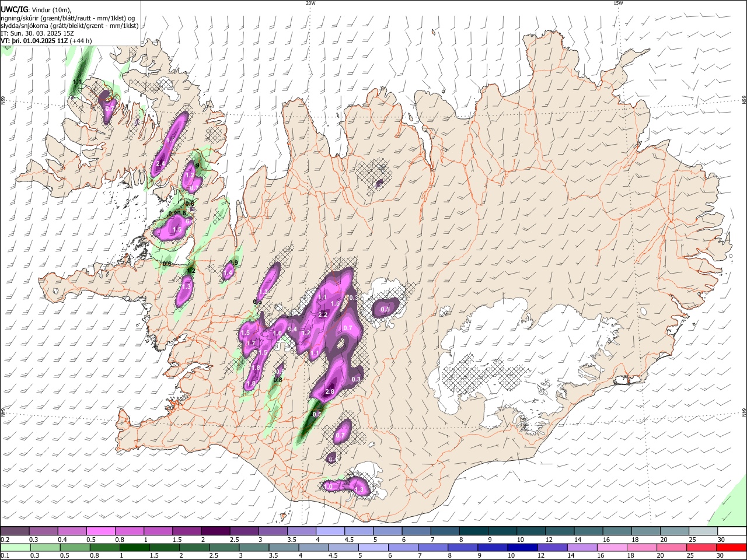This screenshot has height=560, width=747.
Task: Click the 'UWC/IG: Vindur (10m)' title text
Action: pos(36,10)
